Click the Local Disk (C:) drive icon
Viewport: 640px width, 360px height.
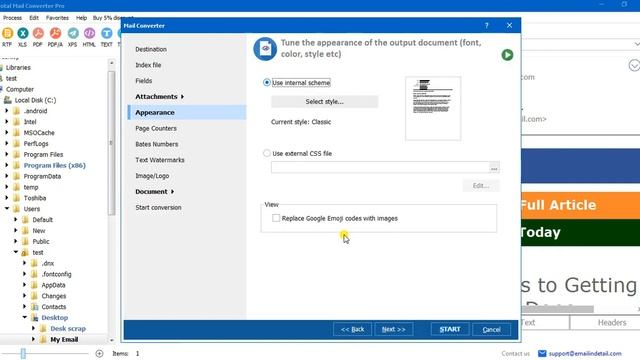[x=8, y=100]
